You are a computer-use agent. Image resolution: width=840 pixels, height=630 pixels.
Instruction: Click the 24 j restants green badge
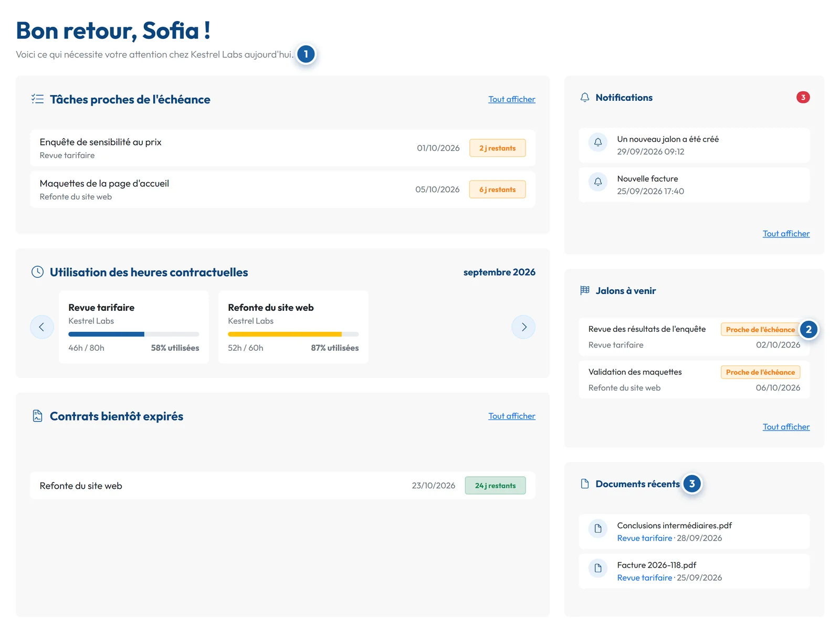click(x=495, y=486)
